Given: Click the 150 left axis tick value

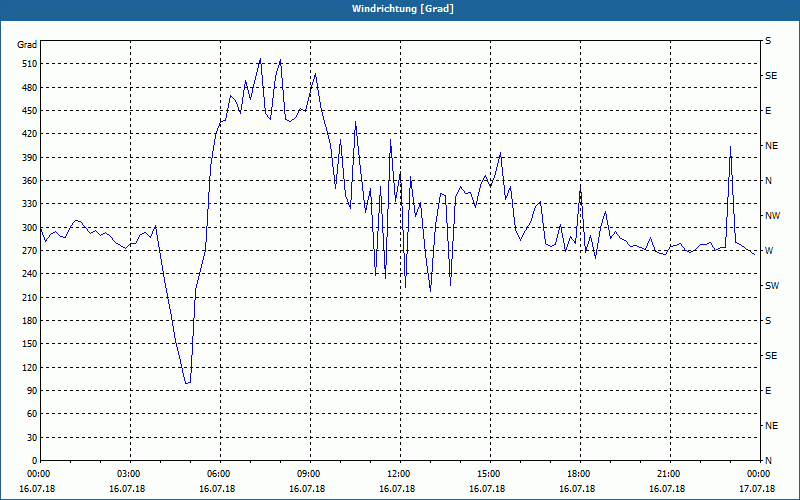Looking at the screenshot, I should pyautogui.click(x=29, y=344).
